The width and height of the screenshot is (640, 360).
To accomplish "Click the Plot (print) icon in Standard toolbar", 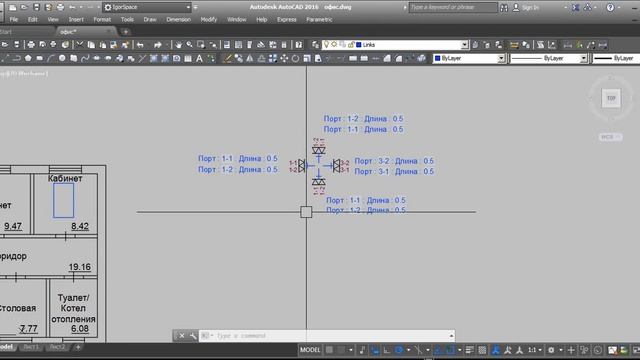I will 31,45.
